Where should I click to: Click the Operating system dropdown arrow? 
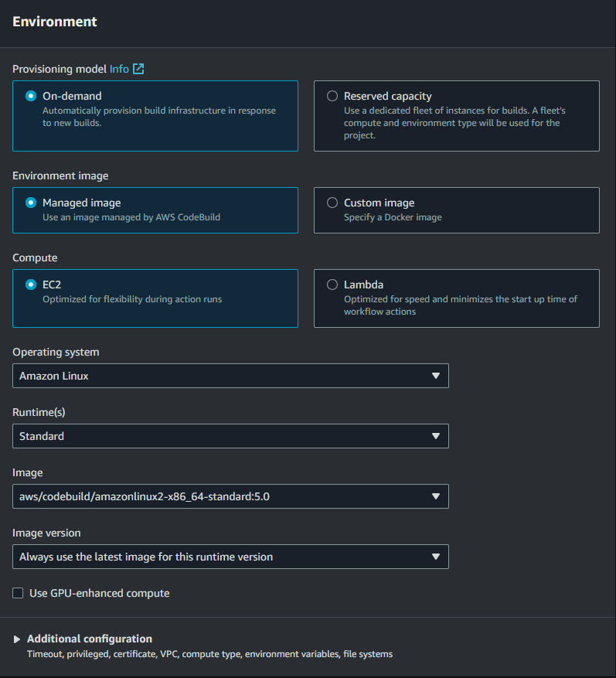(436, 376)
